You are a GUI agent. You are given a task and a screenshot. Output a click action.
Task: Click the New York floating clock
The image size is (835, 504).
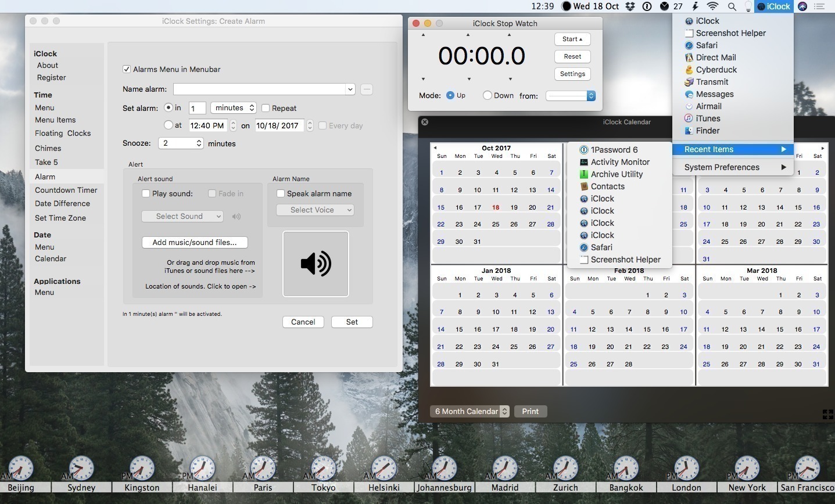[747, 469]
